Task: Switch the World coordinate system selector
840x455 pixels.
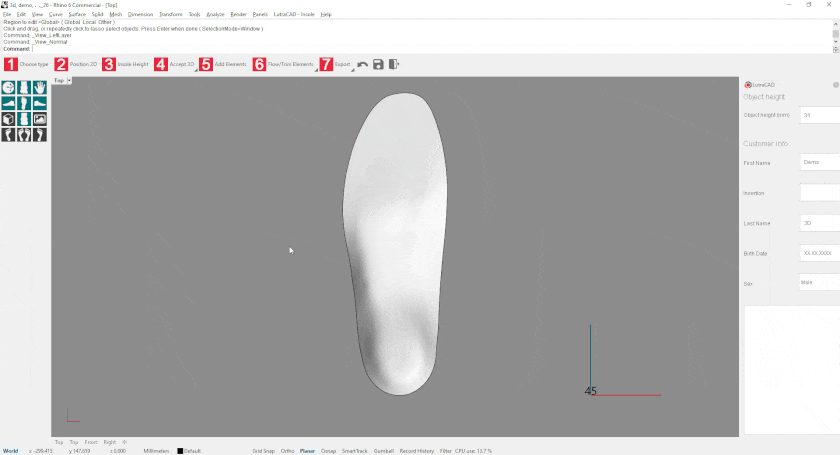Action: click(x=11, y=451)
